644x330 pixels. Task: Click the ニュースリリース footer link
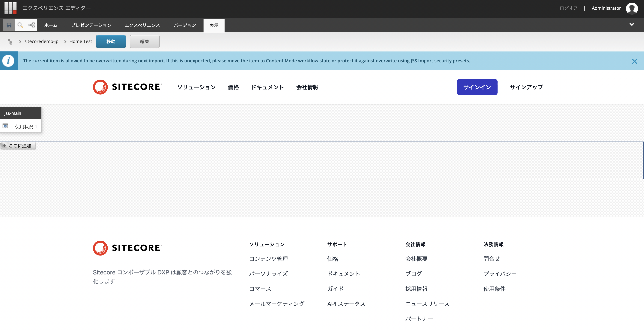(427, 304)
